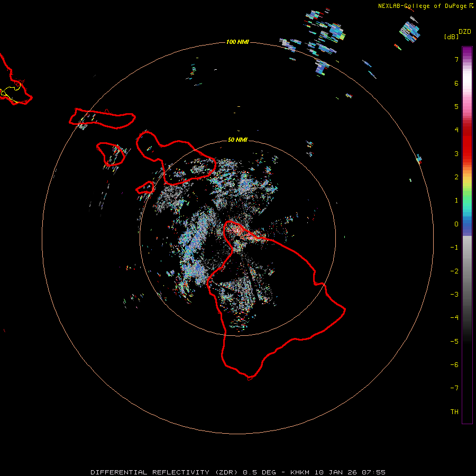Click the KHKM radar station identifier

point(300,472)
